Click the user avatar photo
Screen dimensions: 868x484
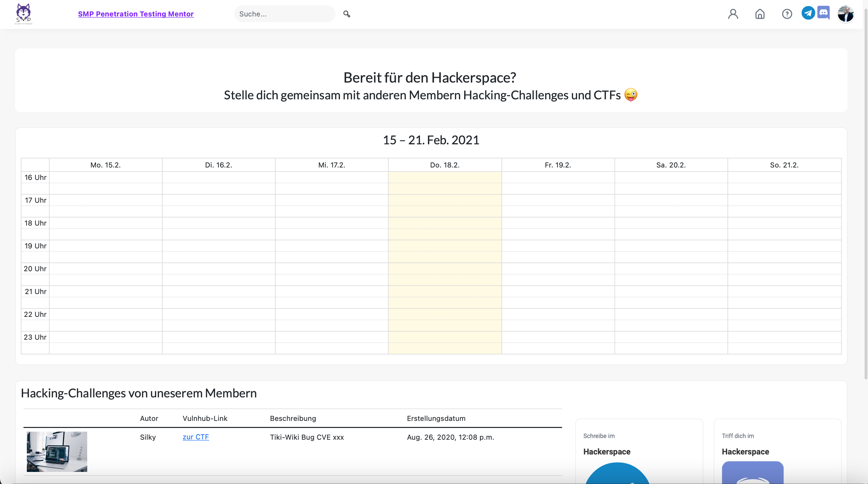846,14
